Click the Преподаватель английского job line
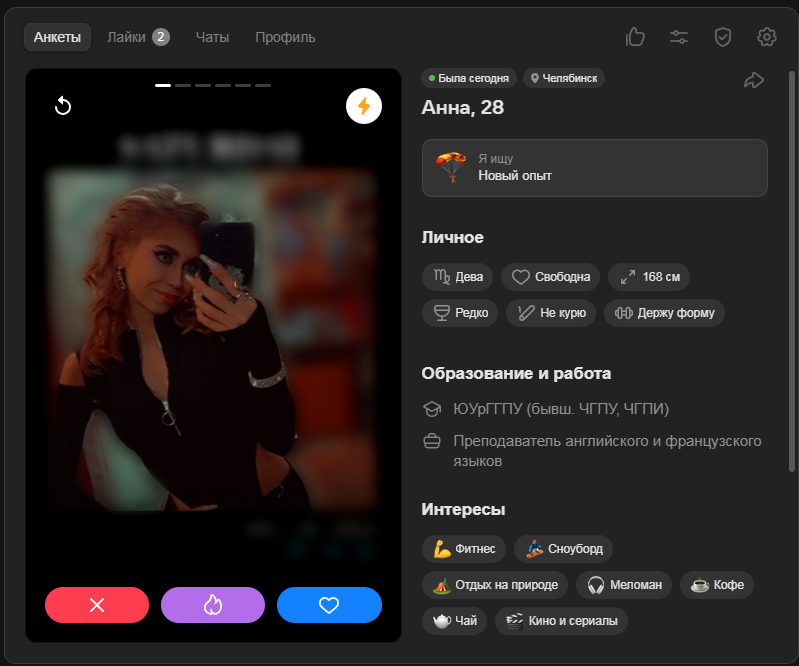The width and height of the screenshot is (799, 666). pyautogui.click(x=607, y=450)
